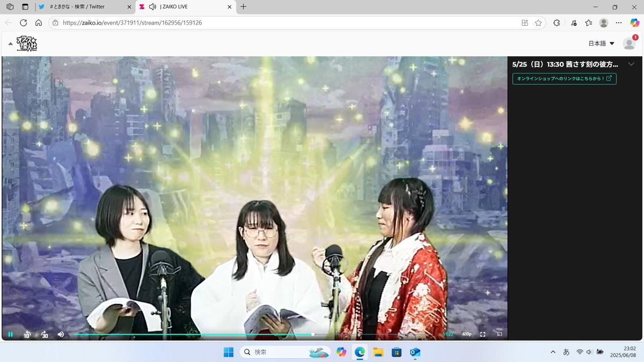Screen dimensions: 644x362
Task: Add this page to favorites
Action: pyautogui.click(x=538, y=23)
